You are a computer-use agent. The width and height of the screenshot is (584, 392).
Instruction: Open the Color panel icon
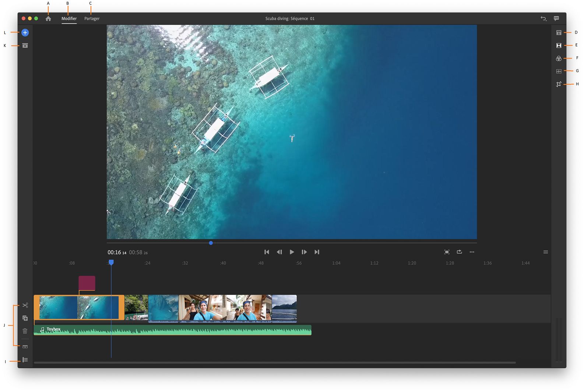coord(559,58)
